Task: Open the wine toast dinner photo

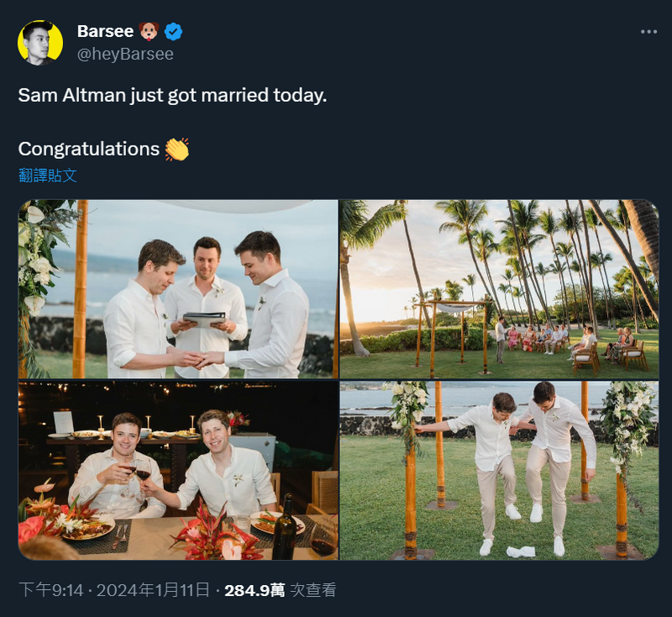Action: 178,471
